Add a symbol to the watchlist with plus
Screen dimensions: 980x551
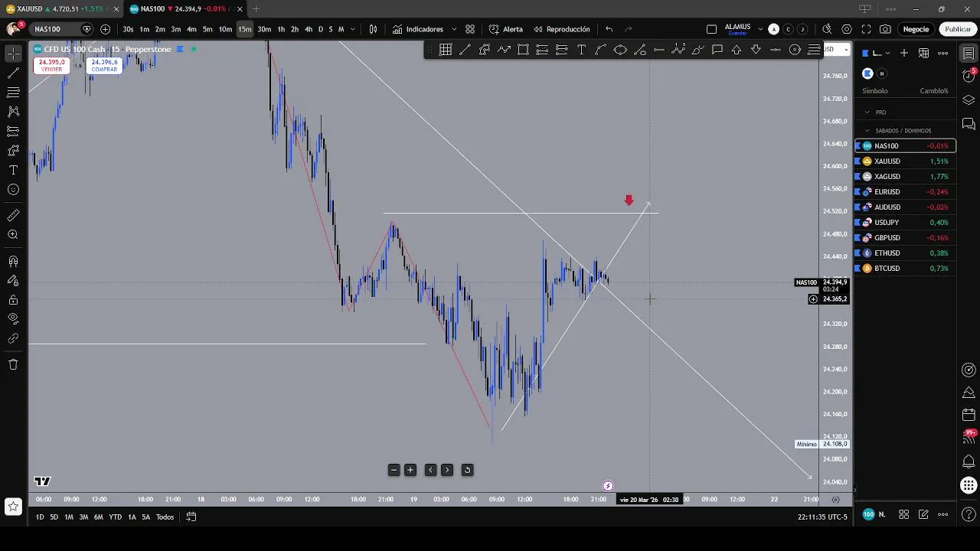(904, 53)
